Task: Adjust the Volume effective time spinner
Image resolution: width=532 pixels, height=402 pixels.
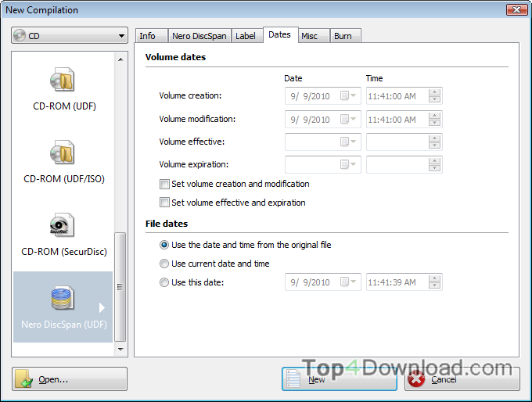Action: coord(435,142)
